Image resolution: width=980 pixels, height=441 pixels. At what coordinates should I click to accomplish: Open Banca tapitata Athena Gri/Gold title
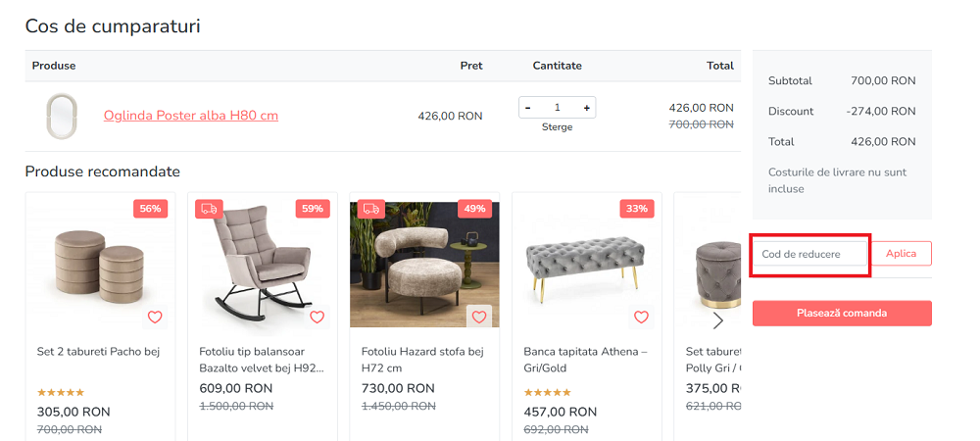[585, 360]
